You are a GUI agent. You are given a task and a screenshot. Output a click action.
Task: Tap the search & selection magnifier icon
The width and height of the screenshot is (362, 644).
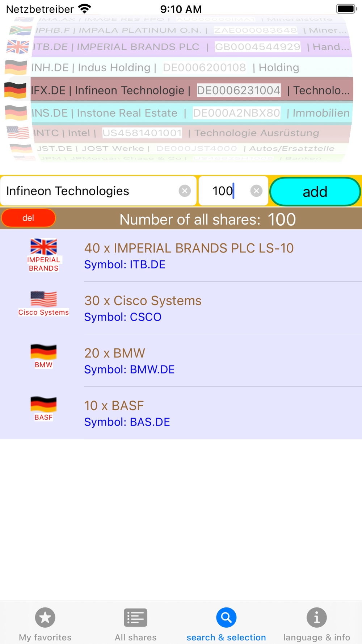pos(226,618)
